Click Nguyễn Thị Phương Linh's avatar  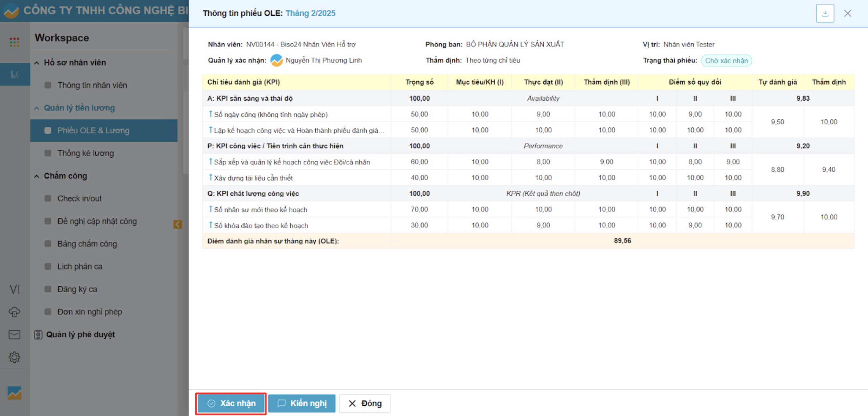(x=276, y=60)
